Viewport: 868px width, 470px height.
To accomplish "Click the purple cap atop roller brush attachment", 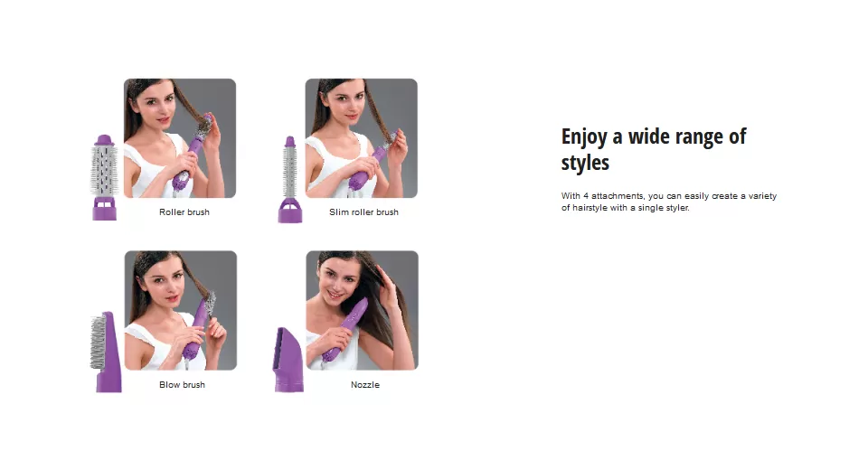I will pyautogui.click(x=104, y=140).
